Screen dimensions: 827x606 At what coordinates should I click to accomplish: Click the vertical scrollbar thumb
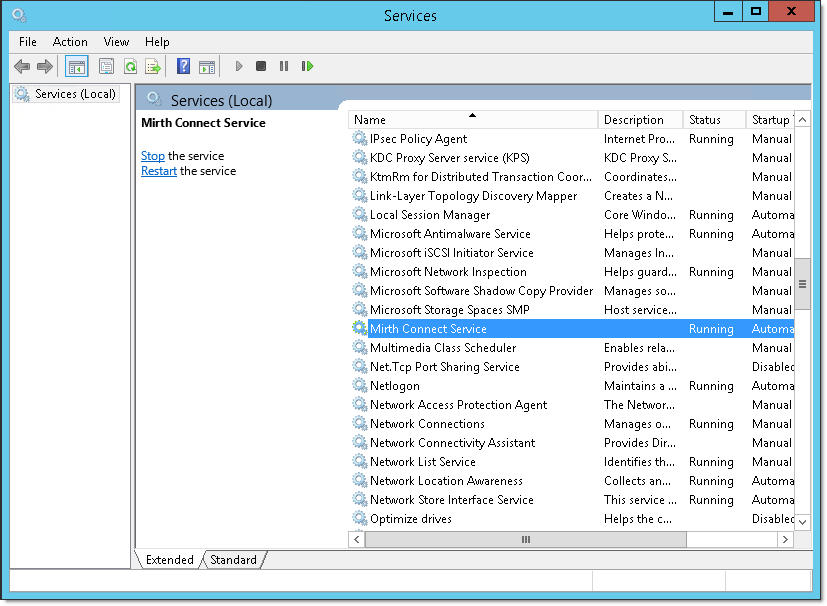point(802,284)
